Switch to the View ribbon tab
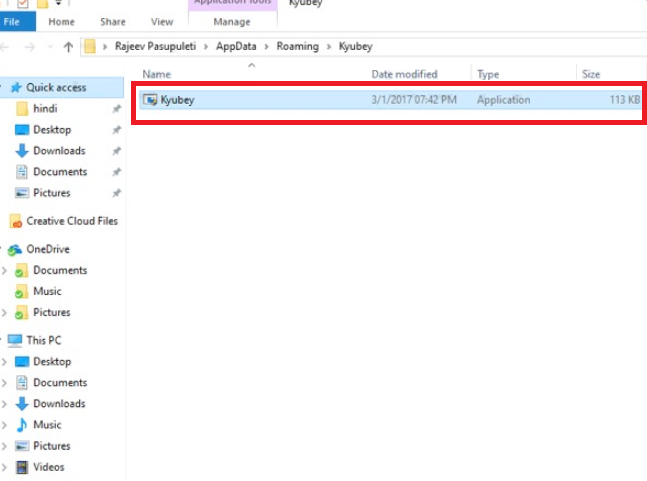Image resolution: width=647 pixels, height=481 pixels. [x=161, y=21]
